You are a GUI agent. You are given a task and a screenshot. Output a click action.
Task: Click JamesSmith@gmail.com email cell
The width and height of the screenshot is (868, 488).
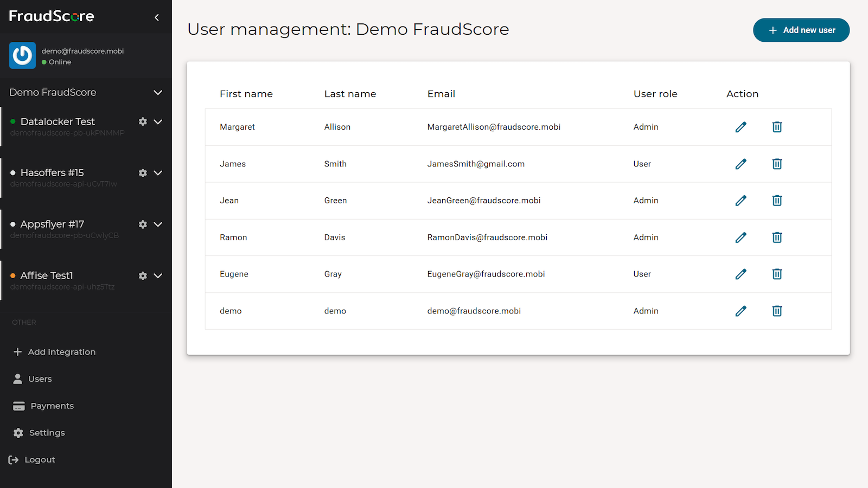pos(476,164)
